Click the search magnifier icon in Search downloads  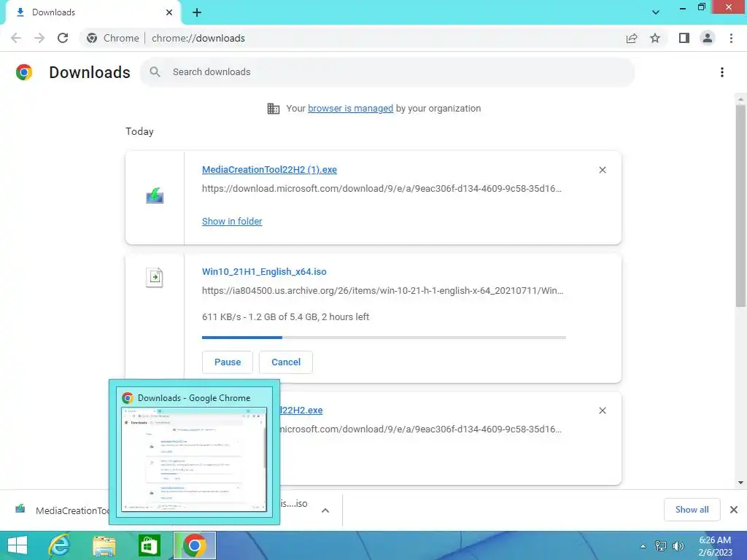point(155,72)
